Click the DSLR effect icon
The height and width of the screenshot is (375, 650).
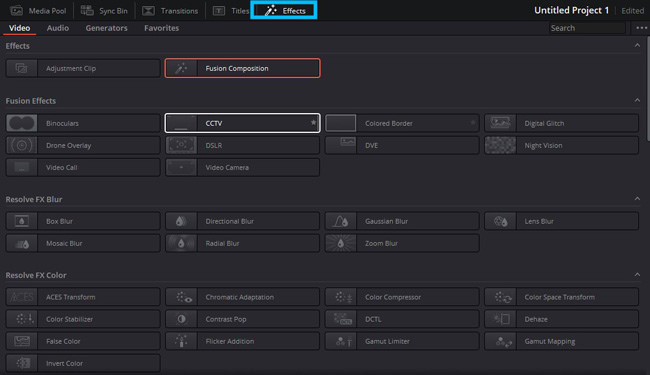point(181,145)
